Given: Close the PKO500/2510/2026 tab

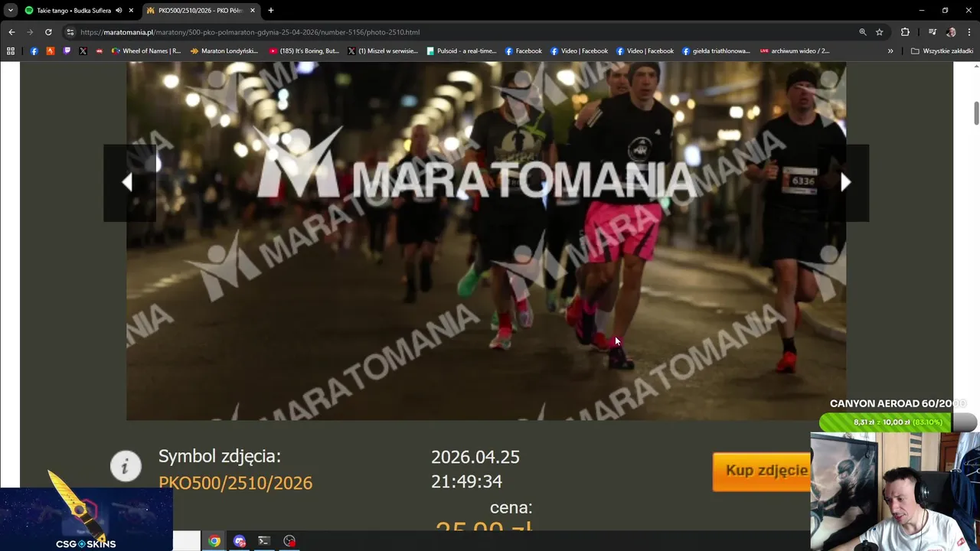Looking at the screenshot, I should coord(253,10).
